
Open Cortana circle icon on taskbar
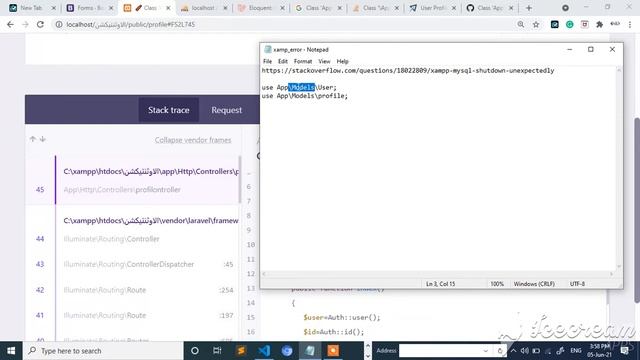click(x=195, y=351)
